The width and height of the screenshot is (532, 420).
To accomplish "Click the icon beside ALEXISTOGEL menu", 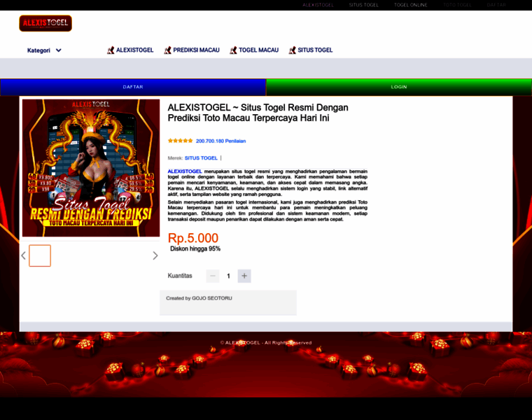I will click(x=111, y=50).
